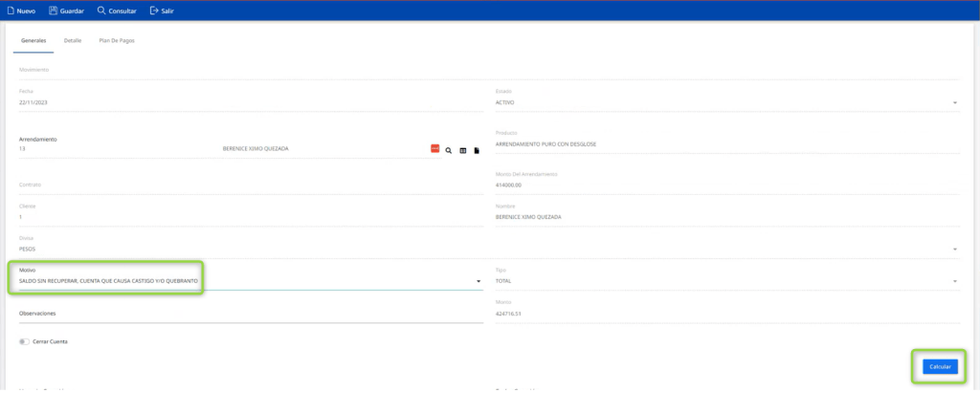Select the Generales tab

(x=33, y=41)
